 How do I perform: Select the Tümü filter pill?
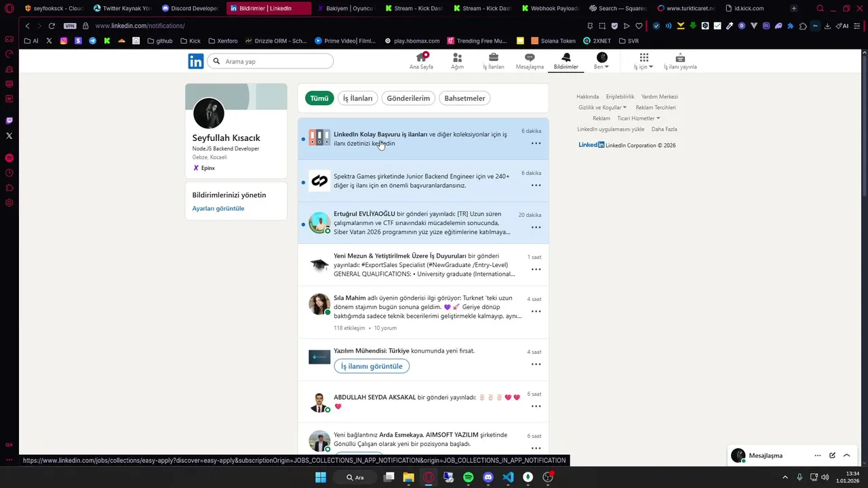tap(319, 98)
